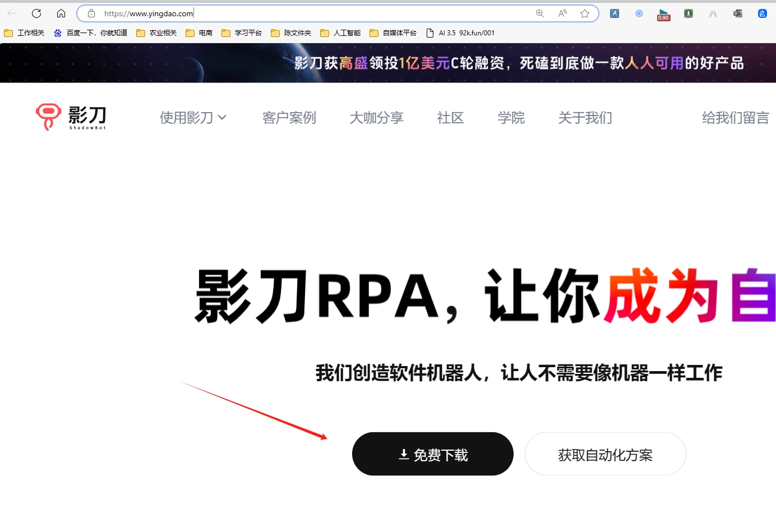This screenshot has width=776, height=532.
Task: Reload the page with the refresh icon
Action: 36,13
